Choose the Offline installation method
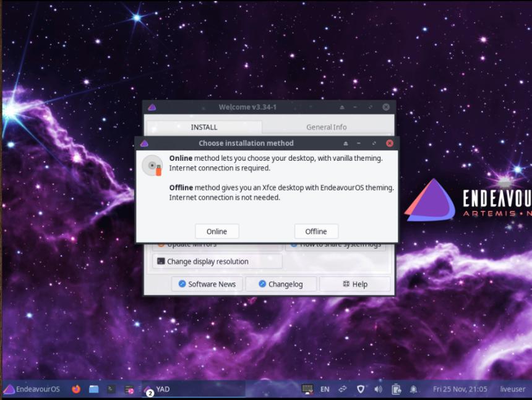The height and width of the screenshot is (400, 532). (316, 231)
